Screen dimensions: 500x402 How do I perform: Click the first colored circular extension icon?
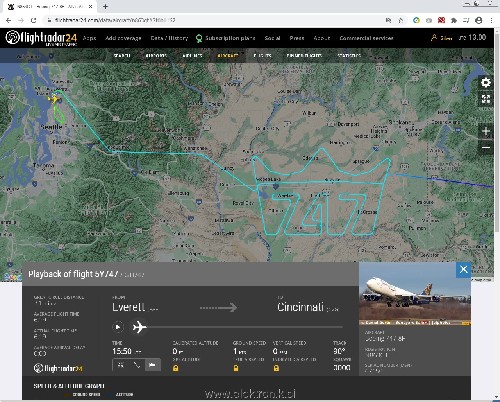tap(416, 20)
